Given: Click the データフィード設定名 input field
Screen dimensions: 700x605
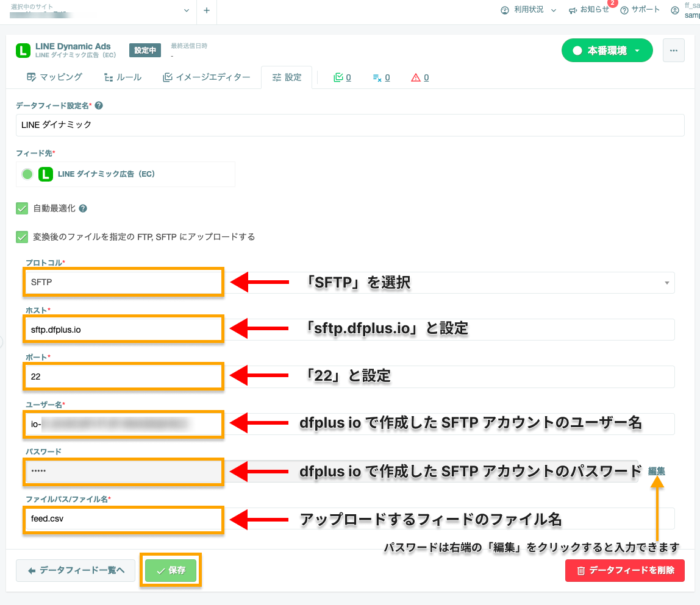Looking at the screenshot, I should (x=350, y=125).
